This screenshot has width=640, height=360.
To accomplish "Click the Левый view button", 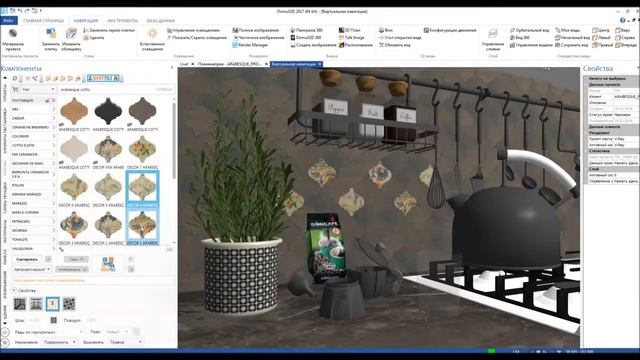I will click(601, 38).
